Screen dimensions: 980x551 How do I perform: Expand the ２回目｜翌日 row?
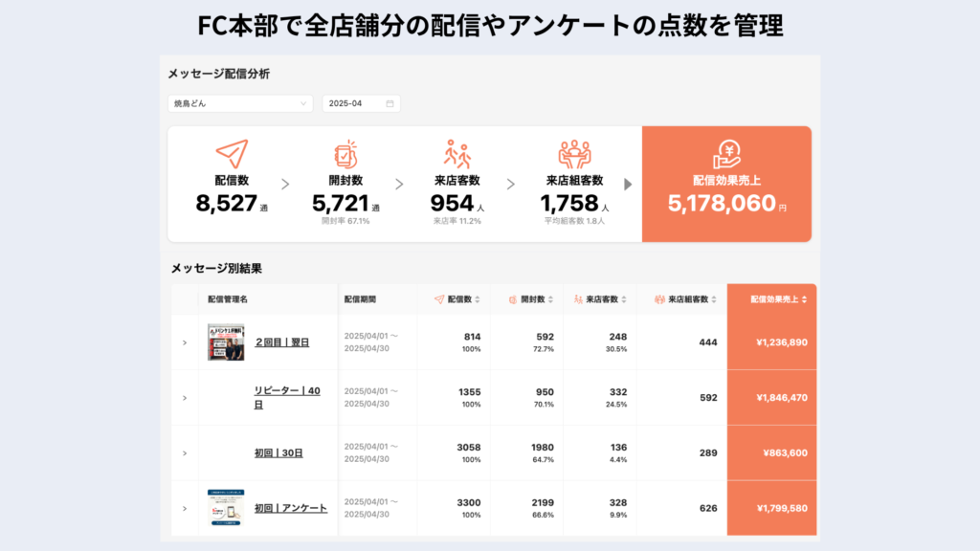click(185, 342)
